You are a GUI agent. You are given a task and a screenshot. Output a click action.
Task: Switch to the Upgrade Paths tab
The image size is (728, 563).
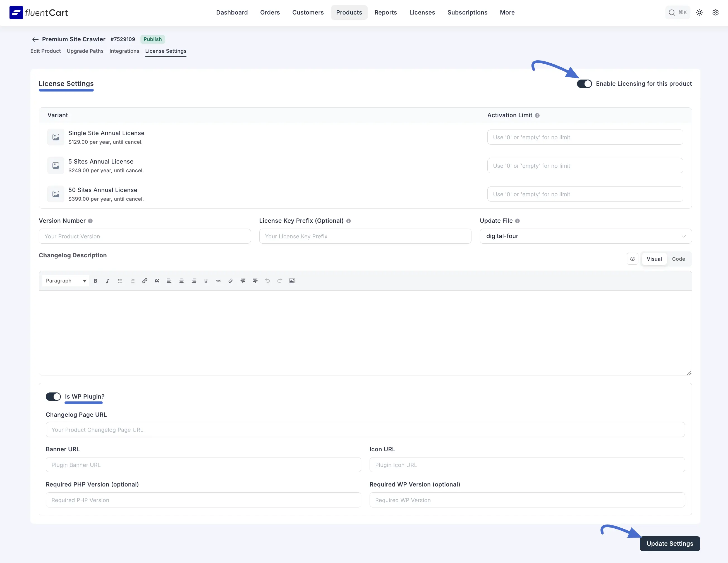point(85,51)
